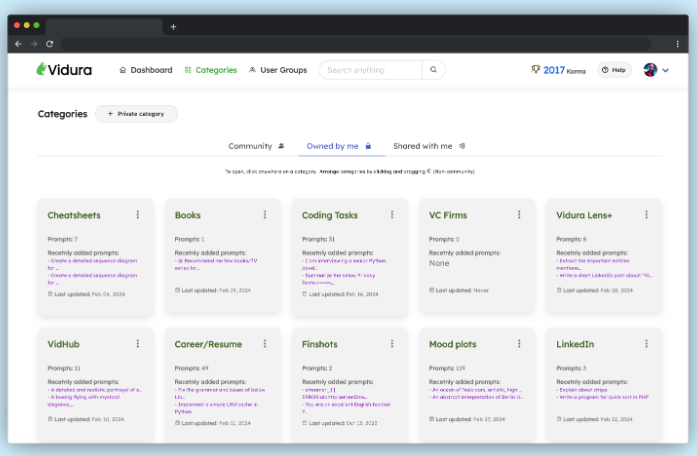The height and width of the screenshot is (456, 697).
Task: Open the Karma trophy icon
Action: point(535,69)
